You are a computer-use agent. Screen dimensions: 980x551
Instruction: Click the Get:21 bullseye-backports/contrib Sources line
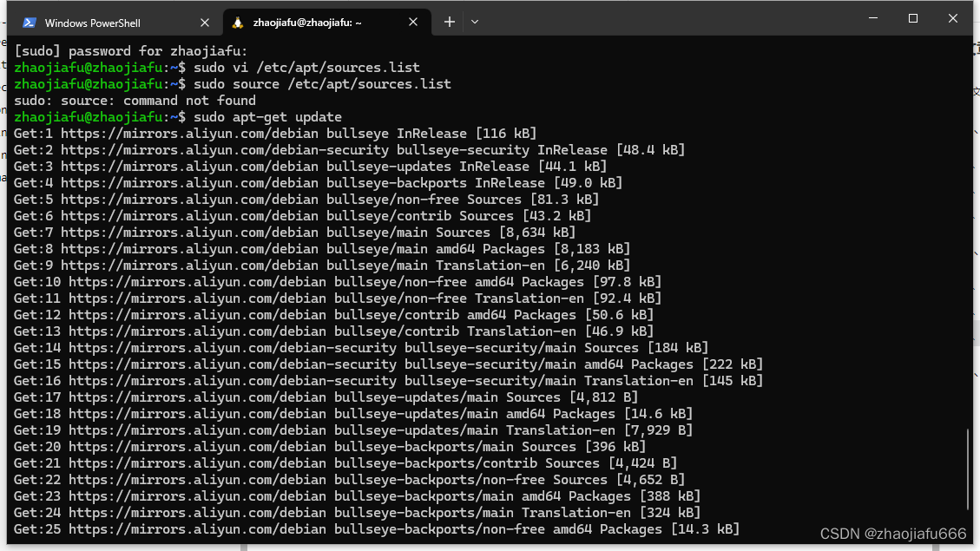pyautogui.click(x=345, y=462)
